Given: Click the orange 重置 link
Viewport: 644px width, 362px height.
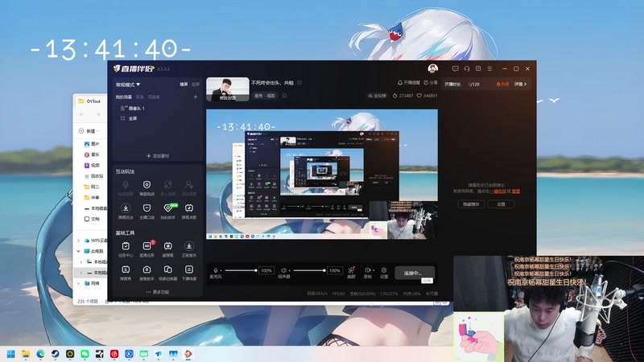Looking at the screenshot, I should 516,191.
